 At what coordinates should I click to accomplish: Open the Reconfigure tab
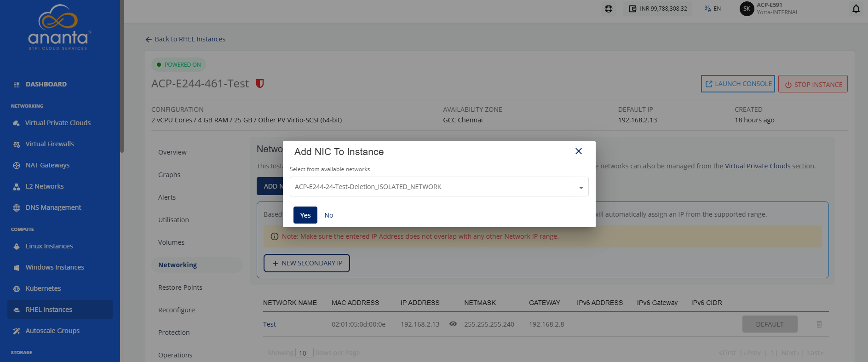(177, 310)
